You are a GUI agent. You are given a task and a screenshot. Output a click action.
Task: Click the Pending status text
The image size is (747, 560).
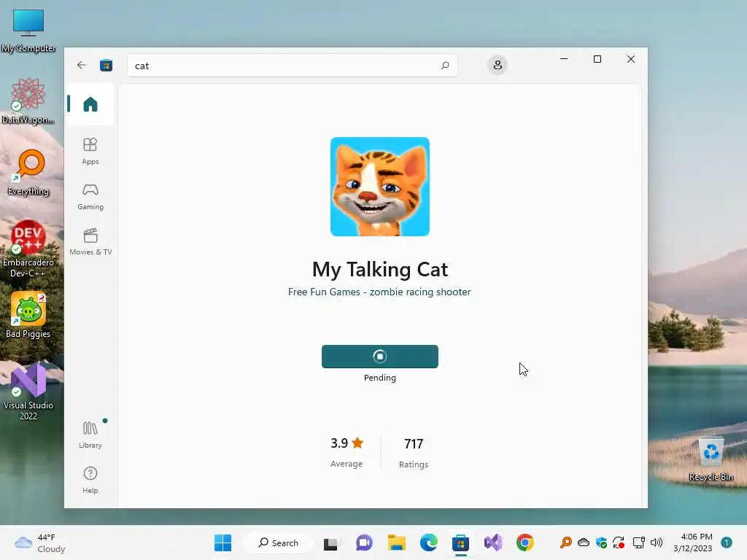(379, 378)
